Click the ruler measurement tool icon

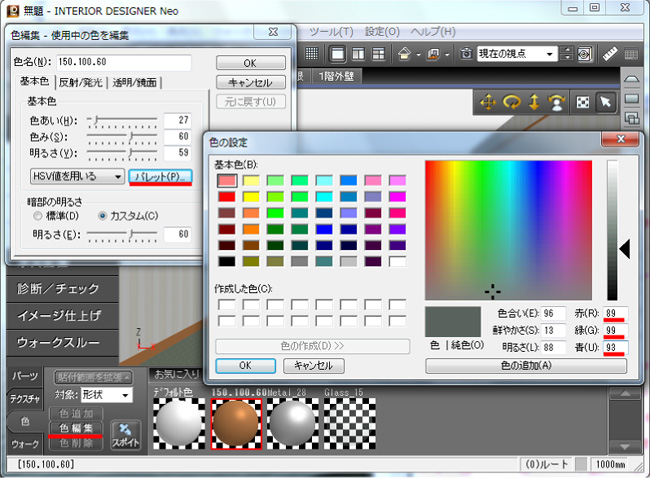point(611,54)
